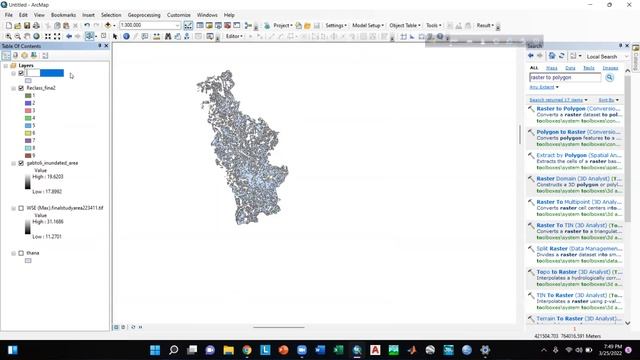Click color swatch for class 9
The width and height of the screenshot is (640, 360).
point(28,156)
